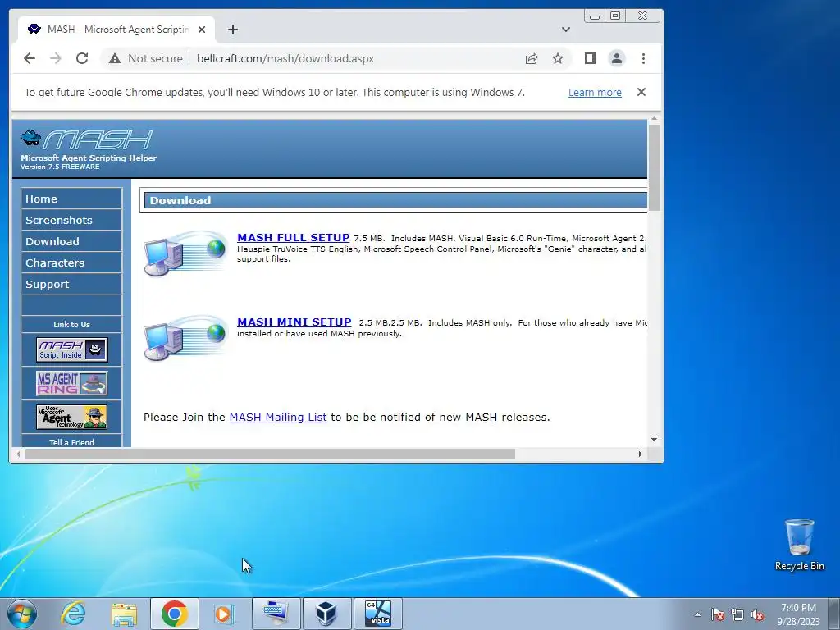Click Uses Microsoft Agent Technology banner
This screenshot has width=840, height=630.
72,418
